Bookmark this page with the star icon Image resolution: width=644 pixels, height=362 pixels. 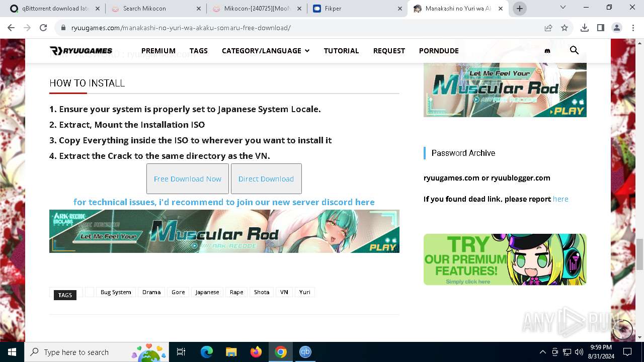pyautogui.click(x=565, y=28)
